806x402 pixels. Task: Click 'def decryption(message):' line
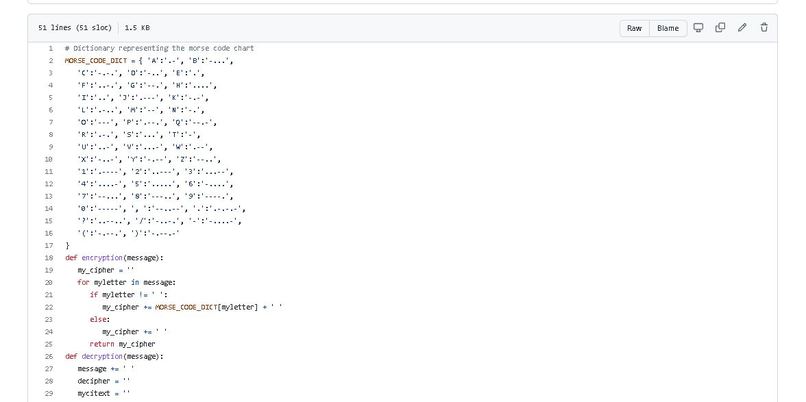point(114,357)
